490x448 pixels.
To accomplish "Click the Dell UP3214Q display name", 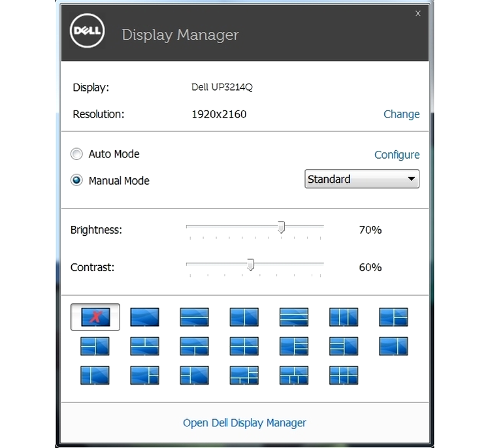I will point(222,87).
